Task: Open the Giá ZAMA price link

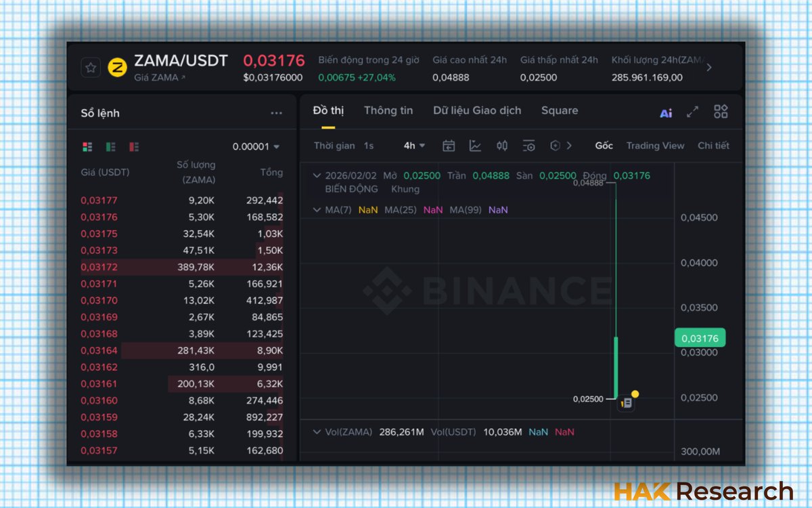Action: click(x=159, y=78)
